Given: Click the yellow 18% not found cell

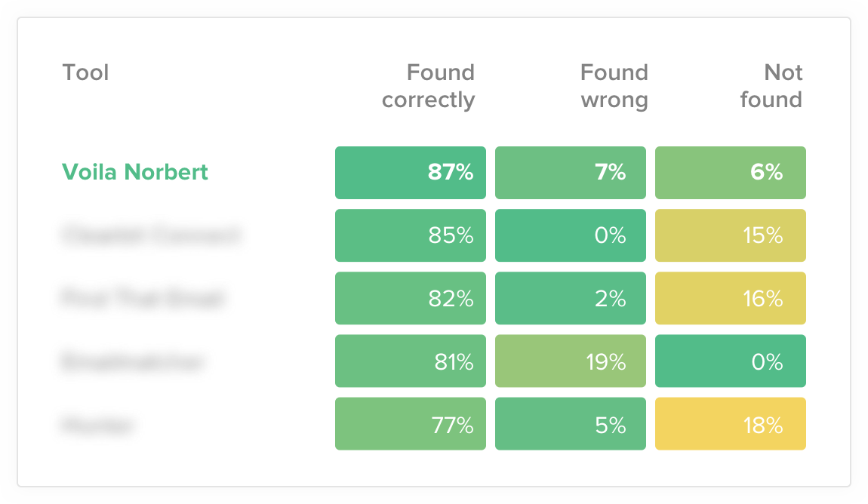Looking at the screenshot, I should [x=731, y=424].
